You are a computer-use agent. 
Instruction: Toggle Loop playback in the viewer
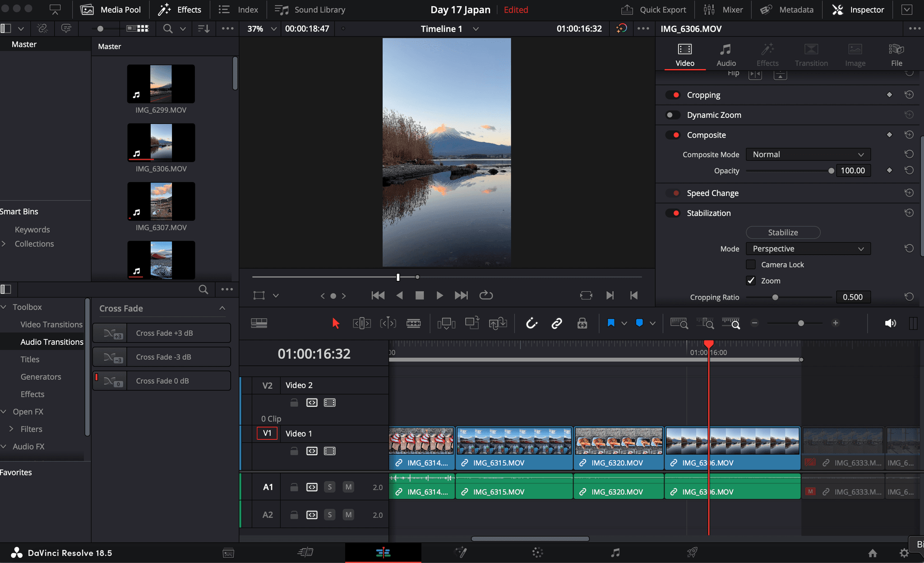[x=486, y=295]
